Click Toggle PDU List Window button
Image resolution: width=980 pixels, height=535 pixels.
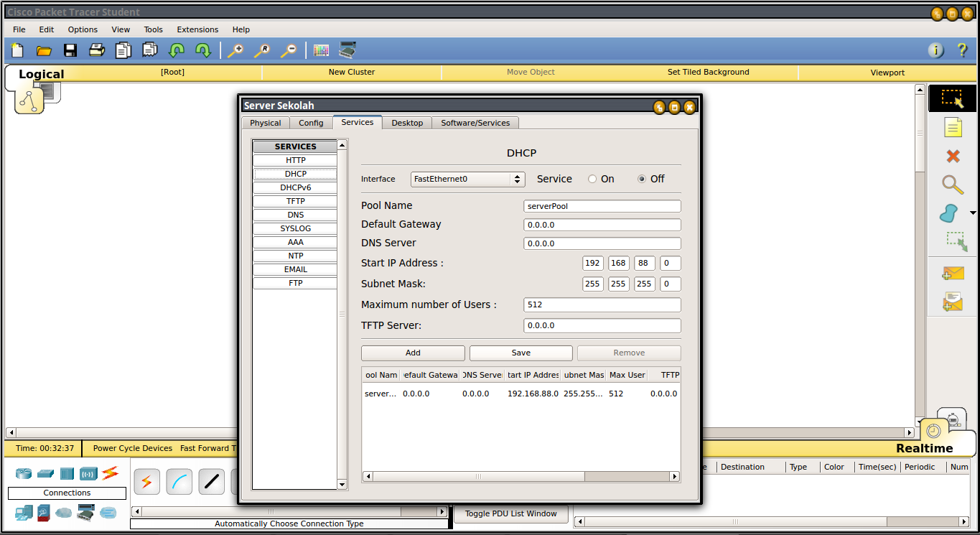click(510, 513)
